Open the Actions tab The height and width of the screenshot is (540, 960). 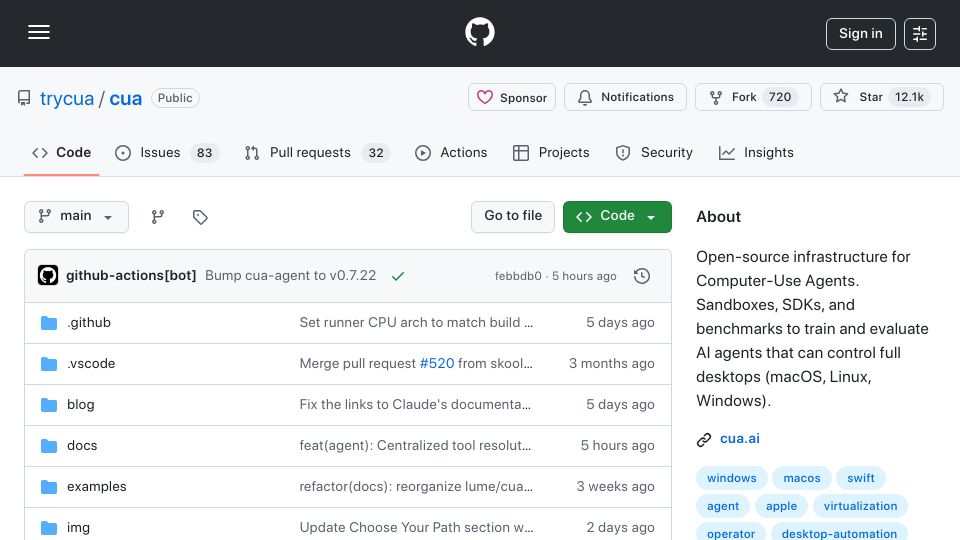coord(451,152)
